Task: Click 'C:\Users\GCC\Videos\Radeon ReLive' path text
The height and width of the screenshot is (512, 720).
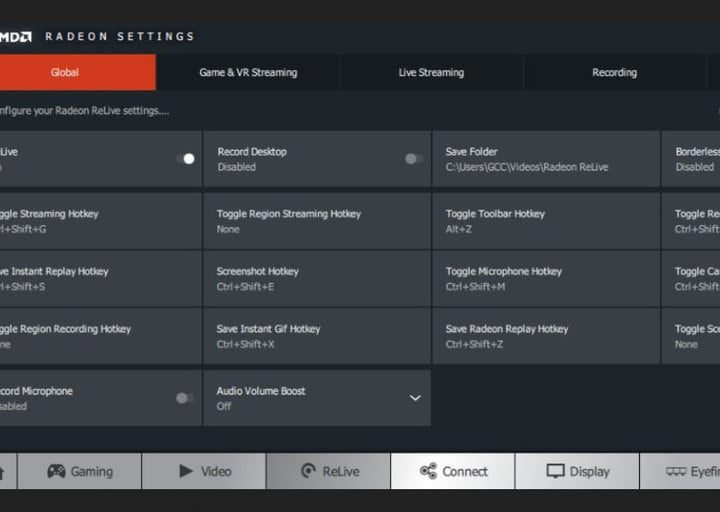Action: point(527,167)
